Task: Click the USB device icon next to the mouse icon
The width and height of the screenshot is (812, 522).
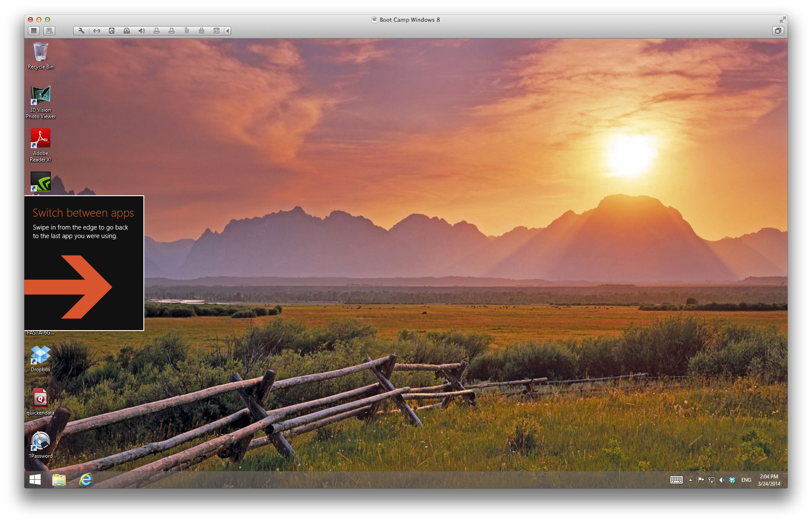Action: click(202, 31)
